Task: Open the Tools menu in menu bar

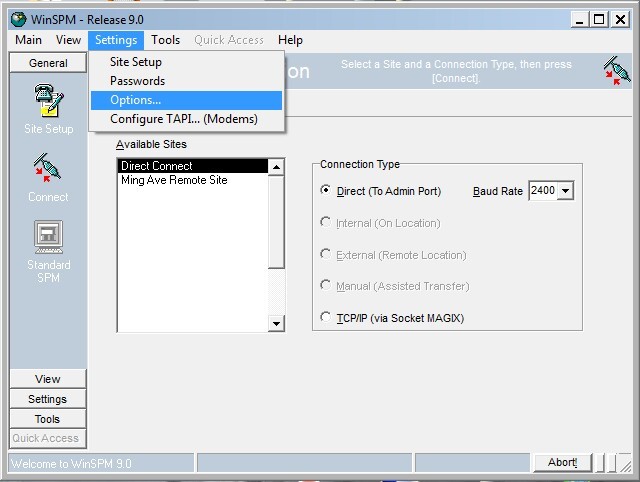Action: [165, 40]
